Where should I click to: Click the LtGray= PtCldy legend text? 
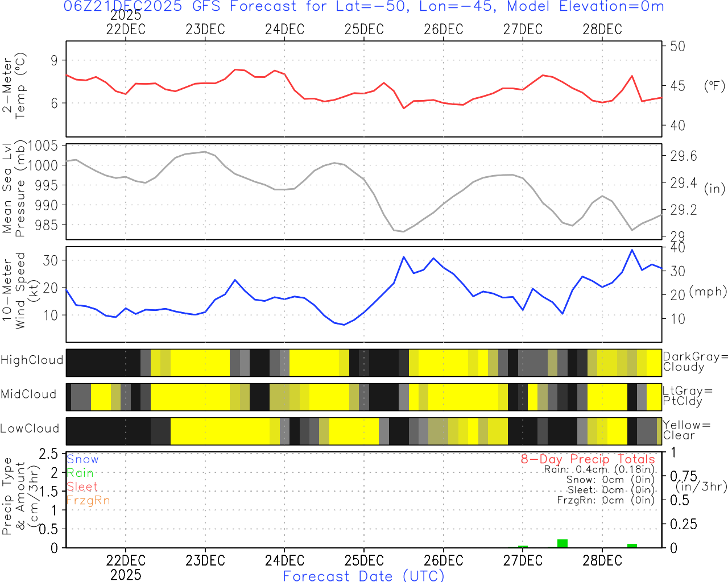coord(687,396)
